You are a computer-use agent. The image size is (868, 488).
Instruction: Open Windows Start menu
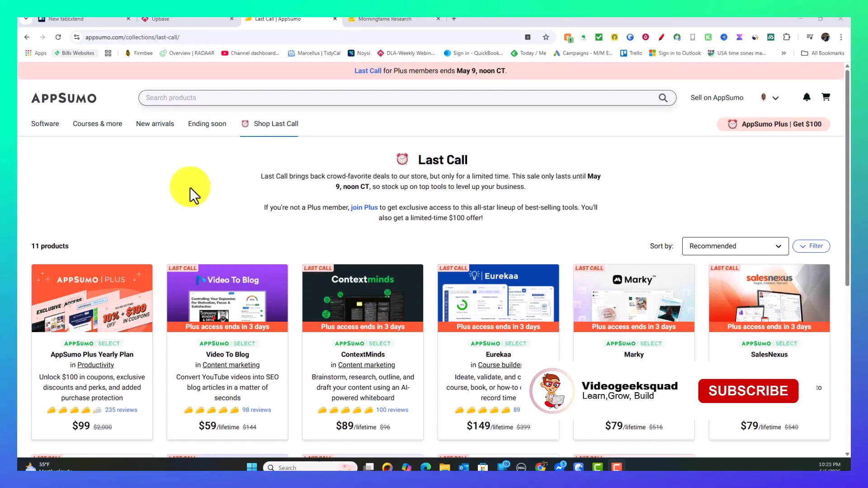(252, 467)
